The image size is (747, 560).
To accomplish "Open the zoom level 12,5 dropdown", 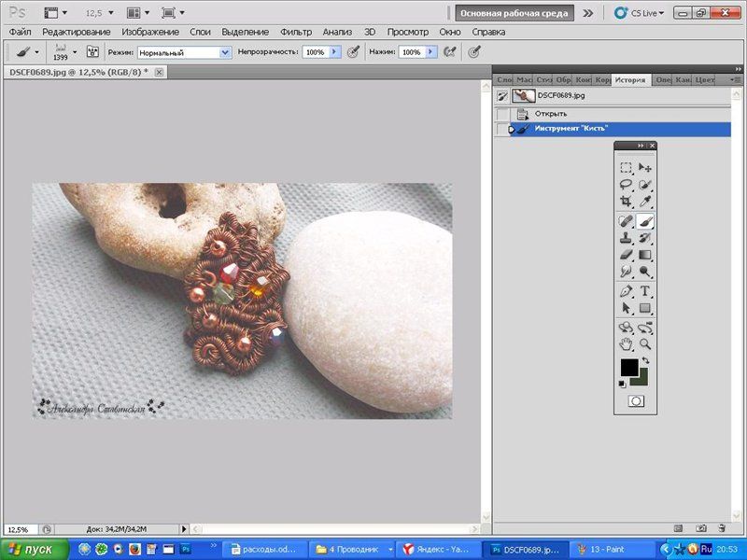I will pos(110,13).
